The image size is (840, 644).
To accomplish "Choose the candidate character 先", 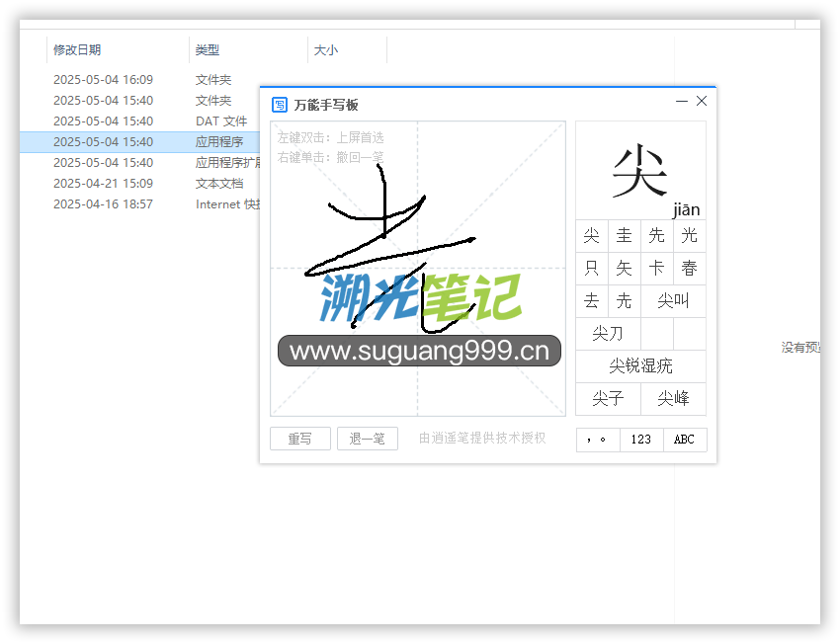I will point(657,235).
